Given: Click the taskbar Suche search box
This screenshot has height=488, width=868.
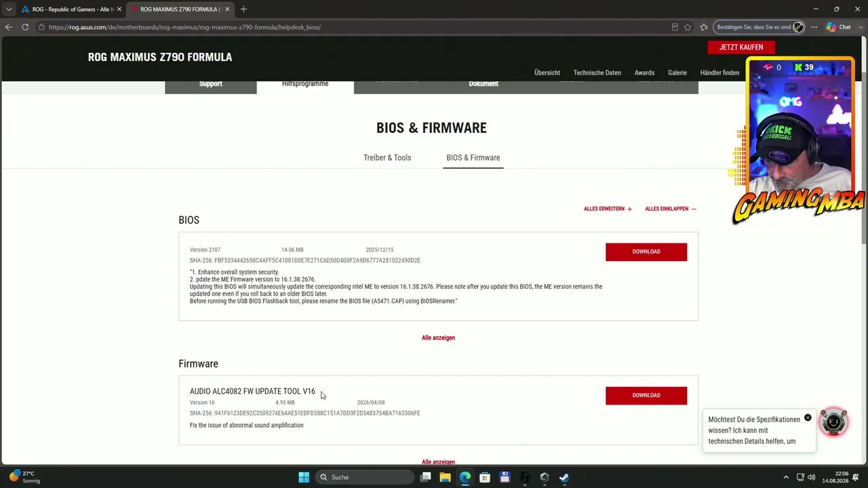Looking at the screenshot, I should (x=365, y=477).
